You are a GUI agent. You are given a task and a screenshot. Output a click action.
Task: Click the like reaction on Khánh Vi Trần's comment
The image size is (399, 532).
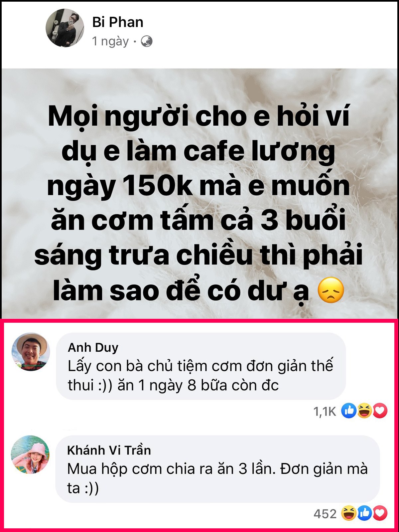[x=364, y=513]
